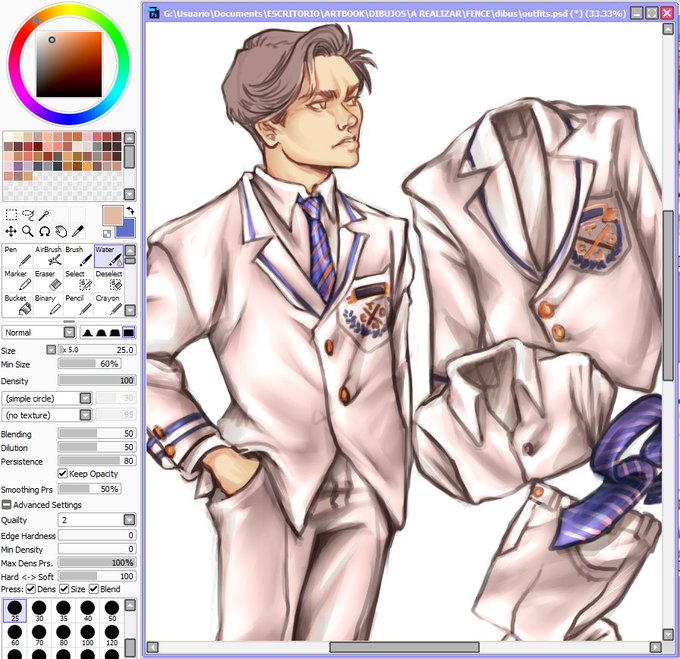Select brush size preset 25
The height and width of the screenshot is (659, 680).
pyautogui.click(x=15, y=610)
